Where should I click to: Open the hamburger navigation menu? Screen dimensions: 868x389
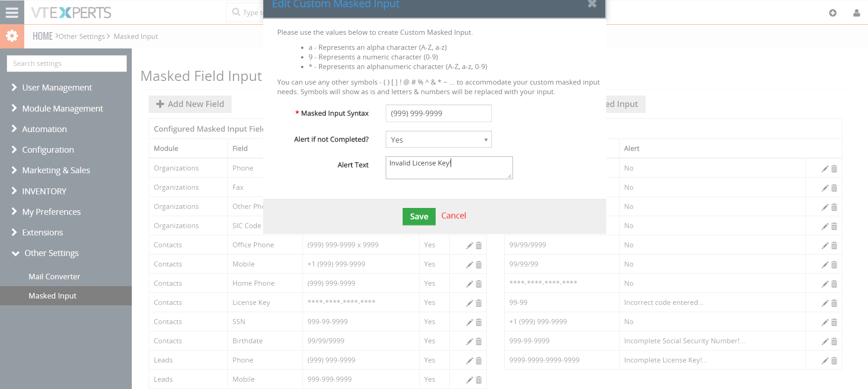12,12
